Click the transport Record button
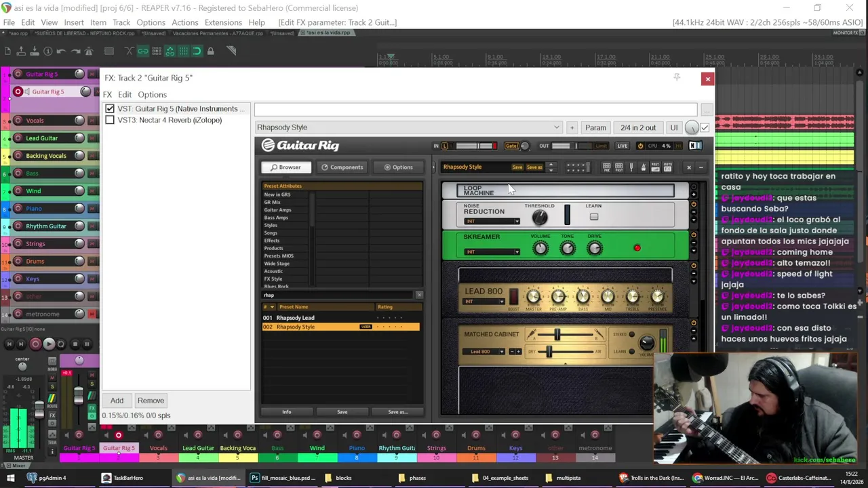Viewport: 868px width, 488px height. coord(35,344)
